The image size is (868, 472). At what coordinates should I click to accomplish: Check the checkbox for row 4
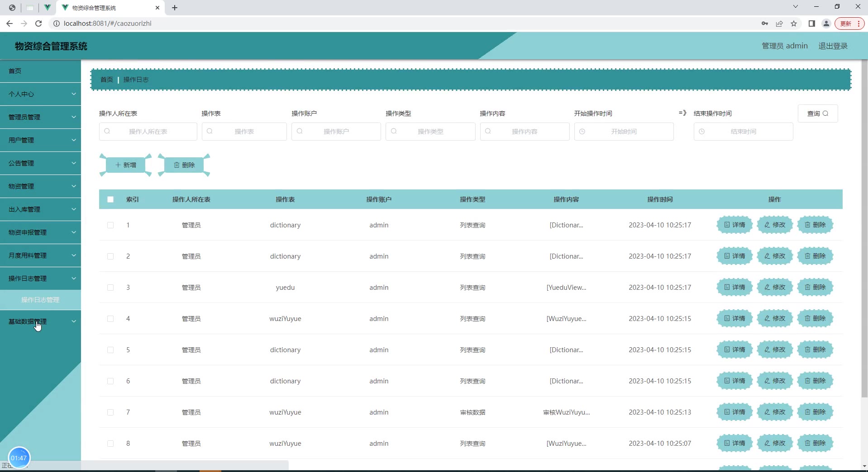110,319
